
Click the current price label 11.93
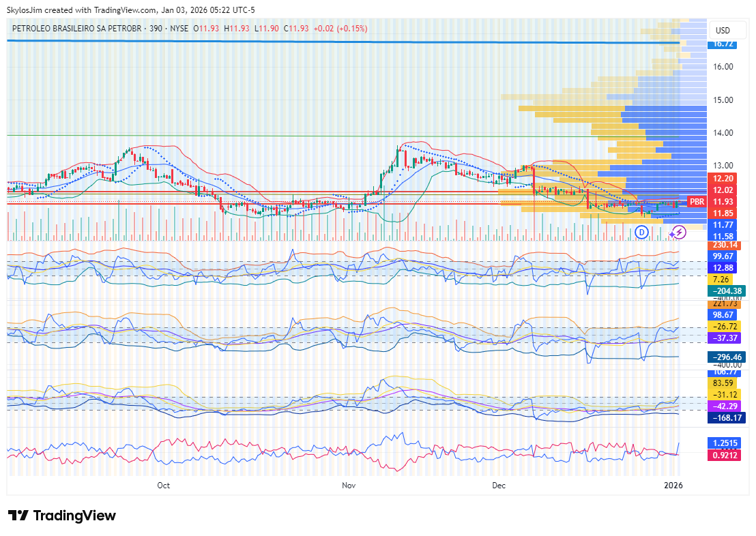click(x=723, y=202)
